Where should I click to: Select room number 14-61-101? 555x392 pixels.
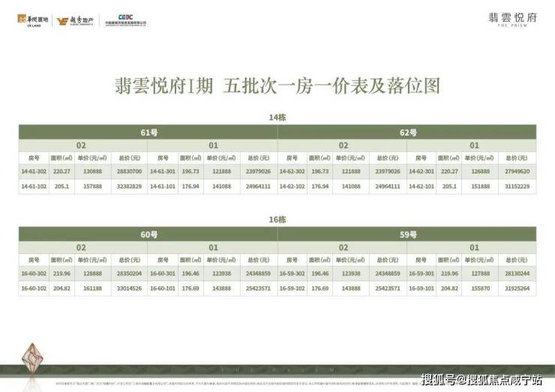(163, 186)
